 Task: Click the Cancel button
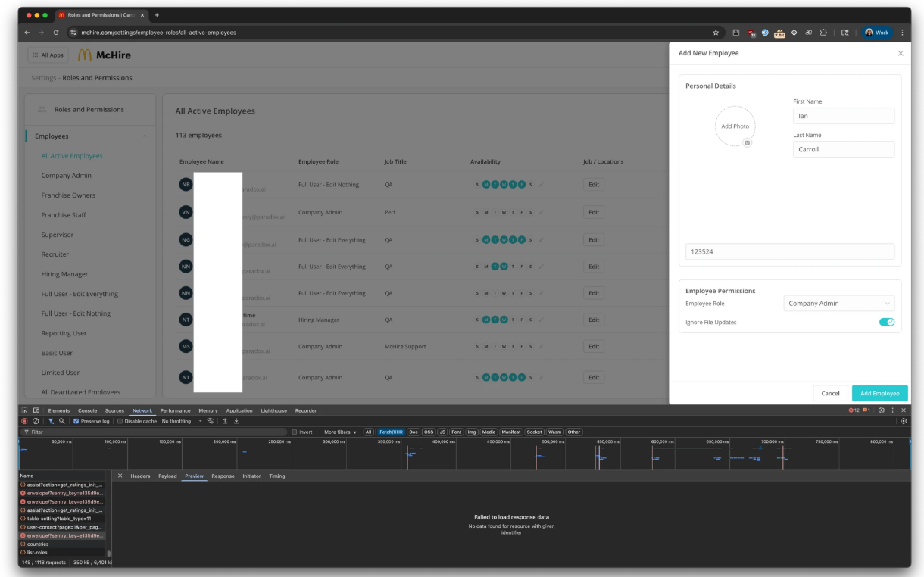point(830,393)
